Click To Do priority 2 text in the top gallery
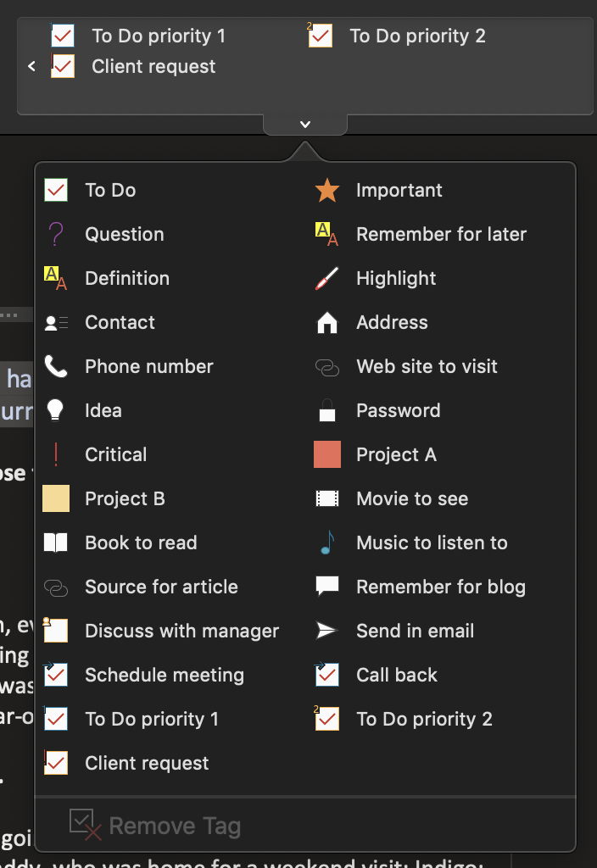Screen dimensions: 597x868 417,36
